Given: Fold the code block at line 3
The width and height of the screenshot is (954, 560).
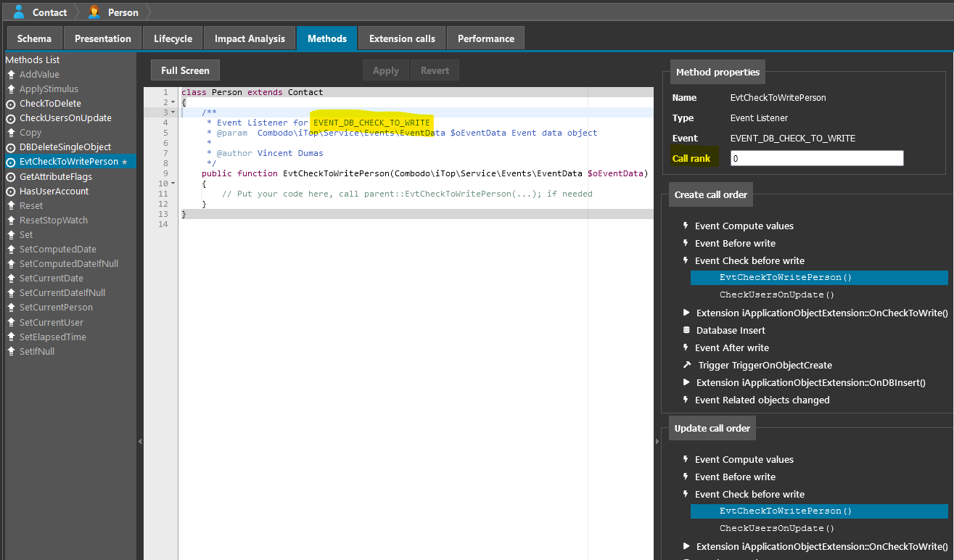Looking at the screenshot, I should click(173, 112).
